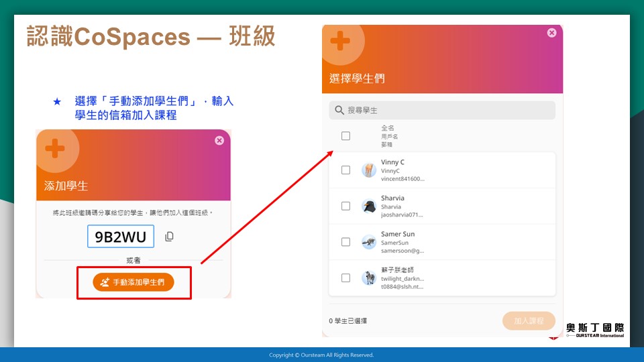Click the email text 'vincent841600...'

pyautogui.click(x=402, y=179)
